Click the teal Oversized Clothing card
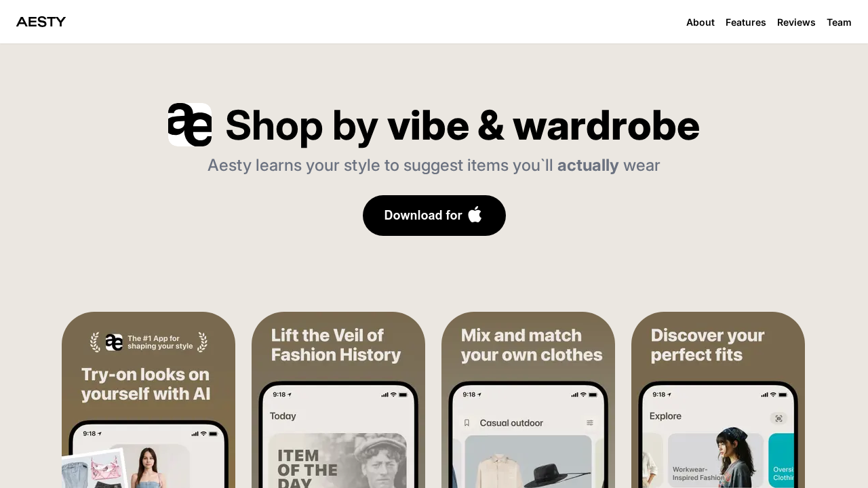Screen dimensions: 868x488 tap(782, 461)
